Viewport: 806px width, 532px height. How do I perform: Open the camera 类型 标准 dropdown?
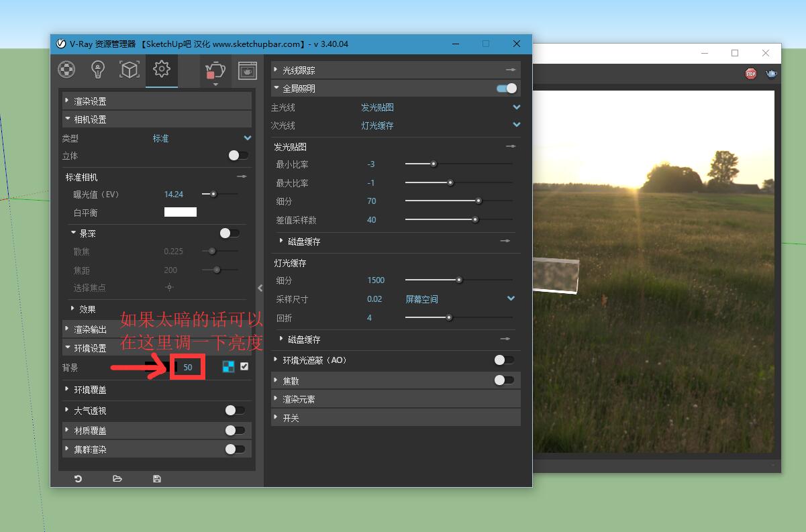point(247,138)
